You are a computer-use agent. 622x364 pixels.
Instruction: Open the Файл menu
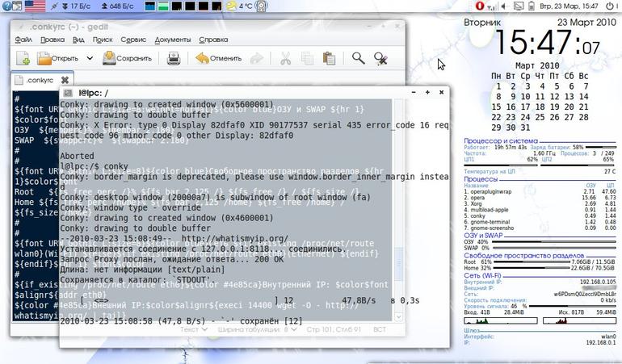coord(23,40)
